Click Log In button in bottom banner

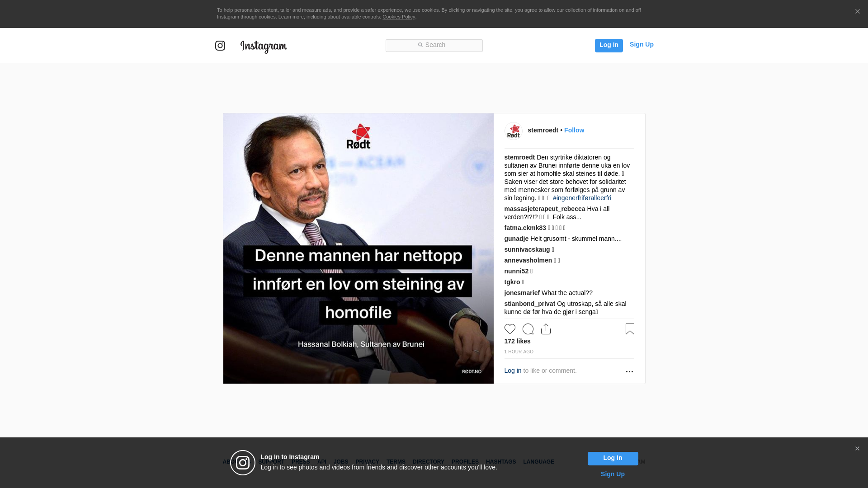[613, 458]
